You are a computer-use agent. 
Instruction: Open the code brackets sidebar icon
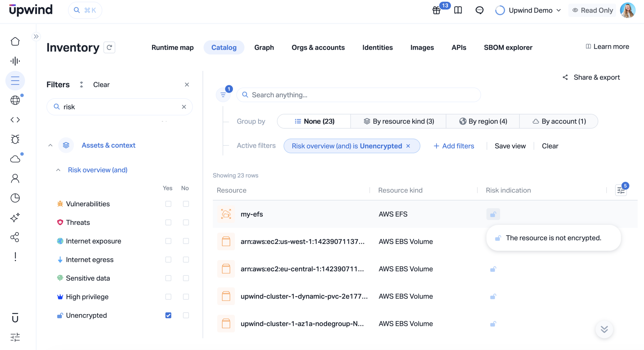coord(15,120)
